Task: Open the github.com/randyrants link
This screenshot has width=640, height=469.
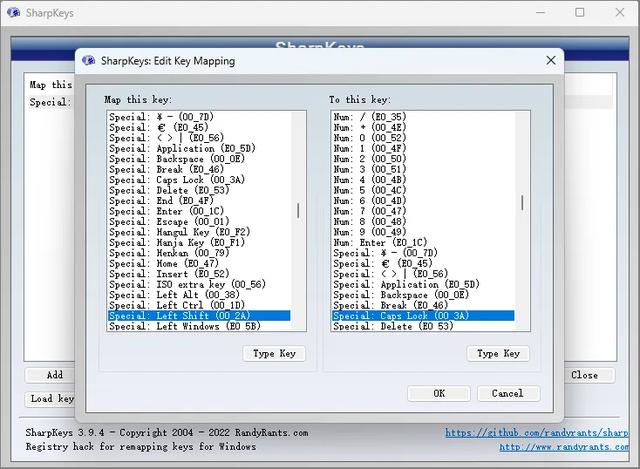Action: [537, 433]
